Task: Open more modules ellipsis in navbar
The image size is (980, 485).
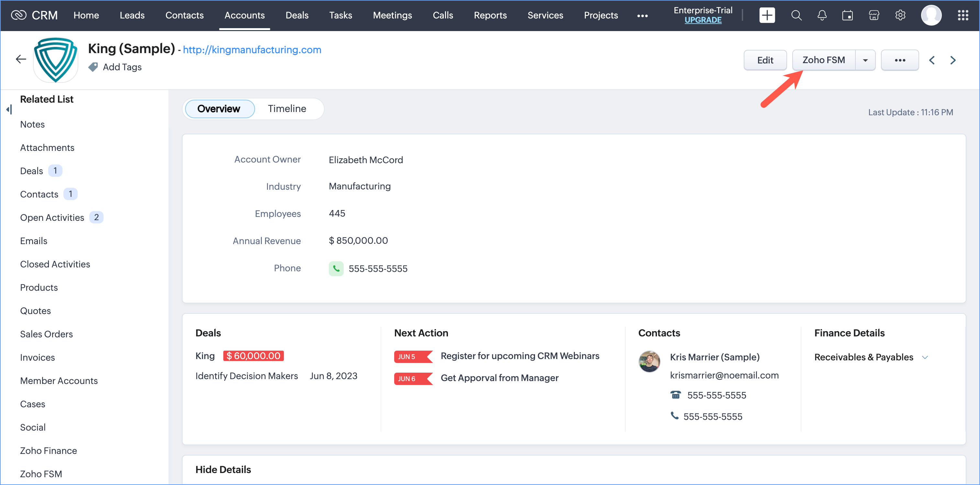Action: [x=642, y=16]
